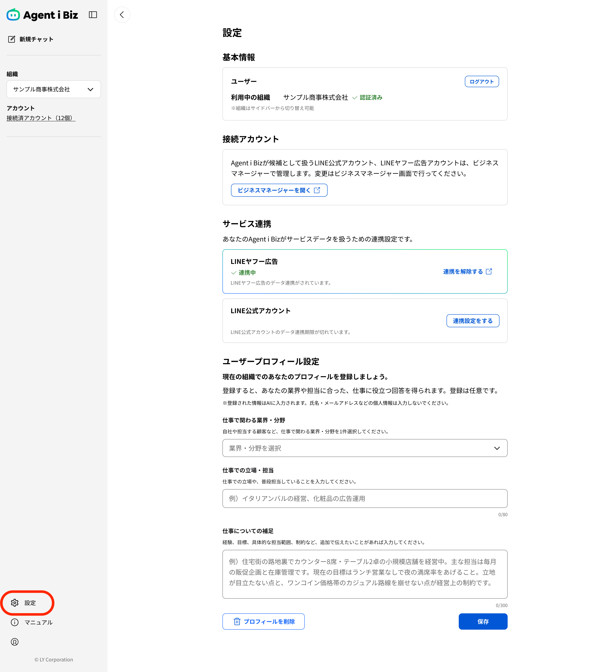Viewport: 616px width, 672px height.
Task: Click the ユーザープロフィール設定 heading
Action: [271, 361]
